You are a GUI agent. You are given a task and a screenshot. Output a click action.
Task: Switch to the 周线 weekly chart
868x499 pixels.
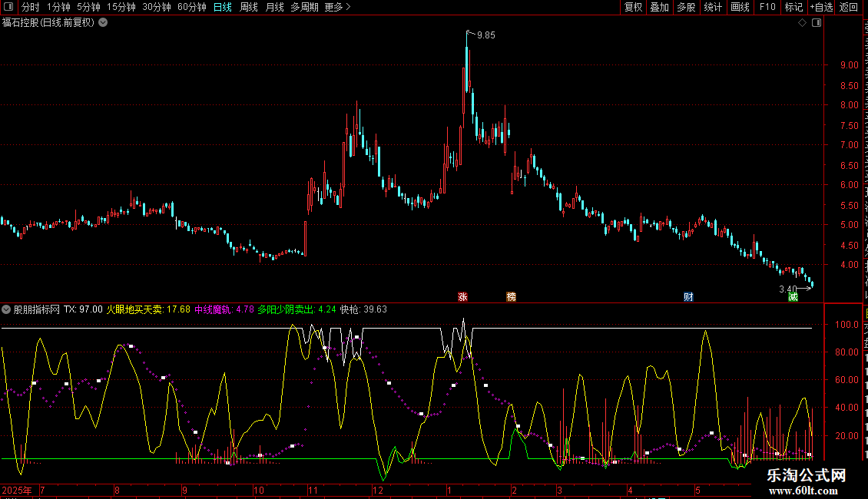coord(249,7)
